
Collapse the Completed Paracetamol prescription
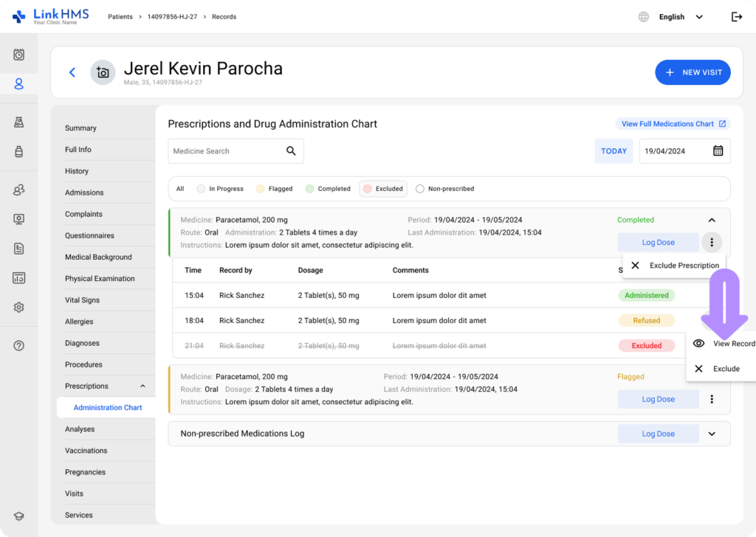(x=712, y=220)
